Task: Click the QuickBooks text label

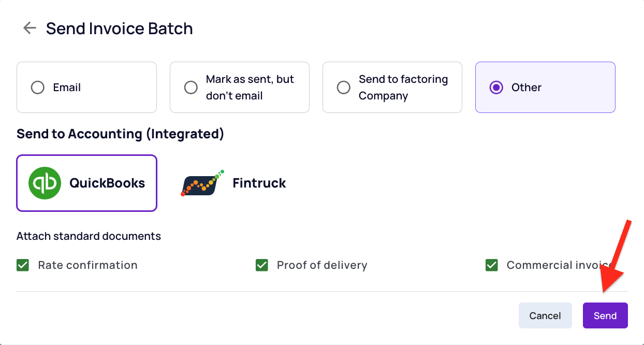Action: click(x=107, y=183)
